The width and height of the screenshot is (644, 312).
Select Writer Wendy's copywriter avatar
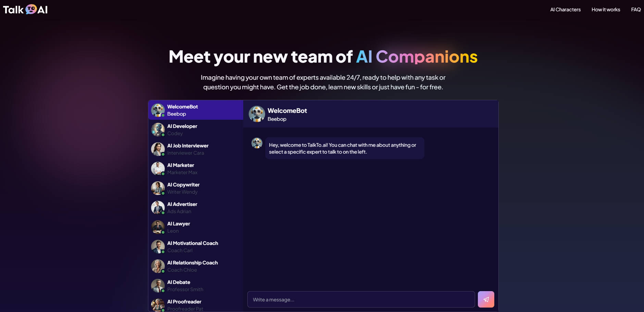click(158, 188)
